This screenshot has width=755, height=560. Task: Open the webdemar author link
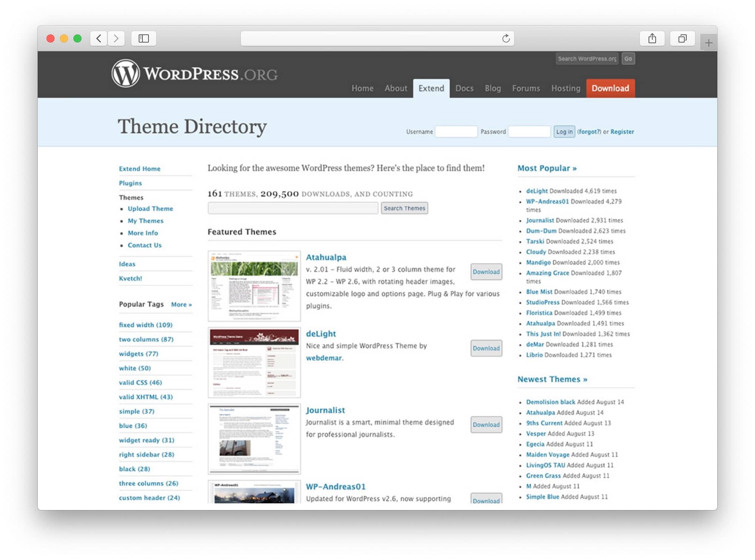pos(324,358)
